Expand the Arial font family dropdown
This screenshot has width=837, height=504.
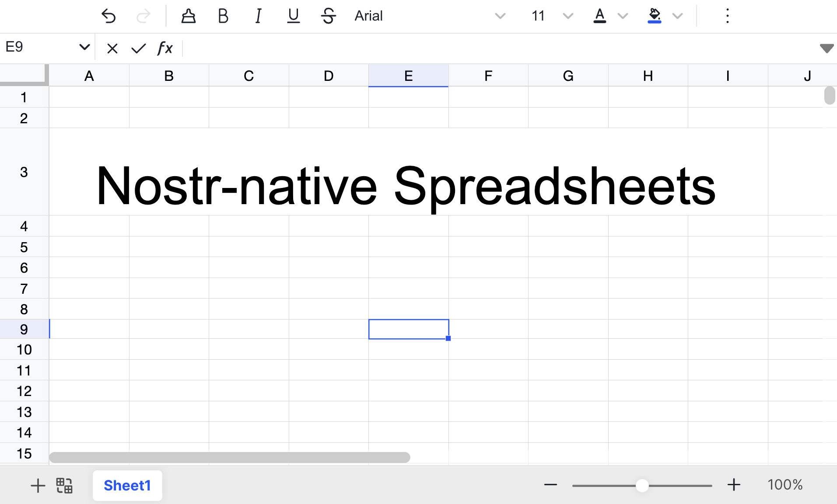pyautogui.click(x=500, y=16)
